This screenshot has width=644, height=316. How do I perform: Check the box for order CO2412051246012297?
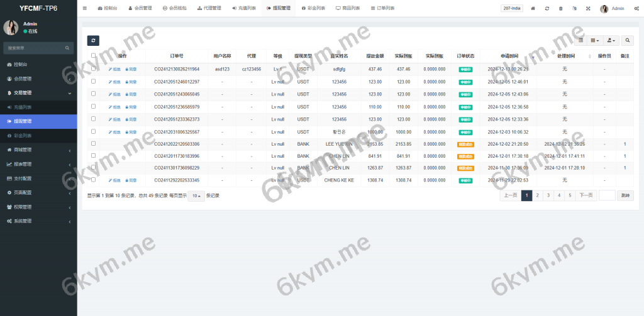coord(93,81)
